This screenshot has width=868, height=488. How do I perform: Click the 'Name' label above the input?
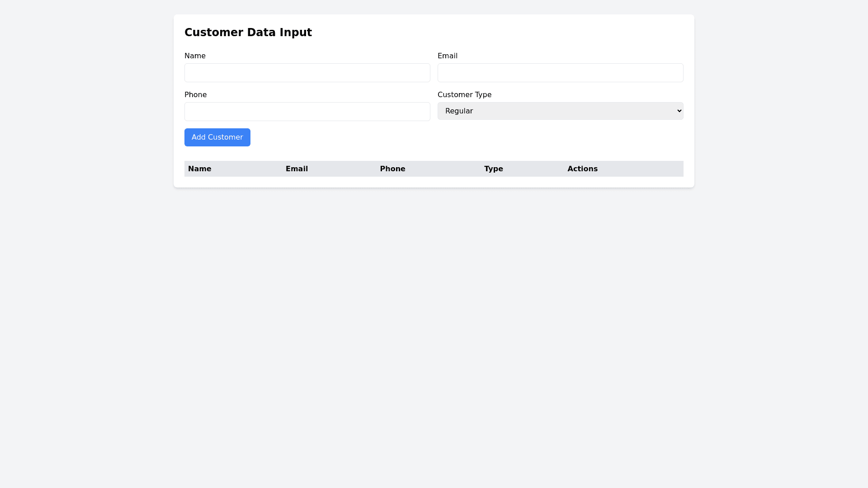(195, 56)
